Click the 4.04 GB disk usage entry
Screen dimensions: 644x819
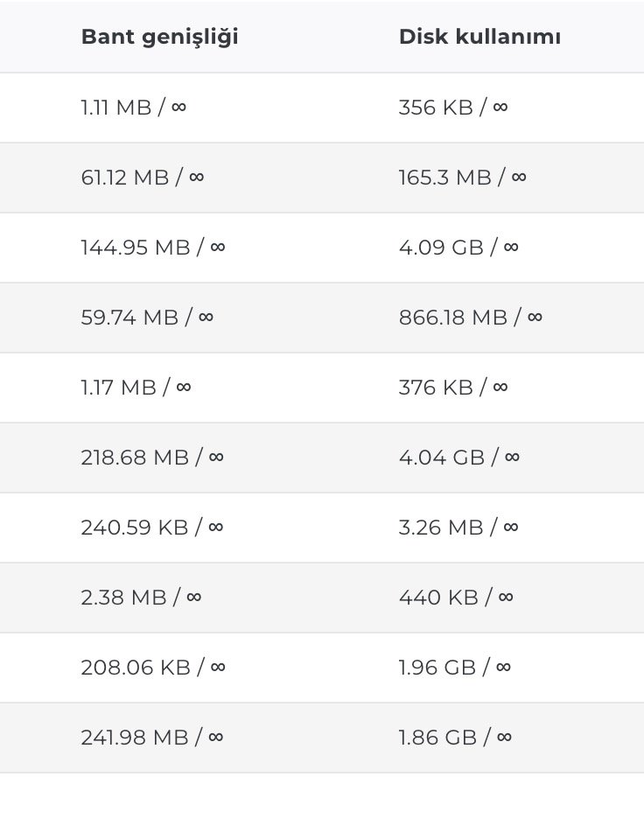coord(459,458)
